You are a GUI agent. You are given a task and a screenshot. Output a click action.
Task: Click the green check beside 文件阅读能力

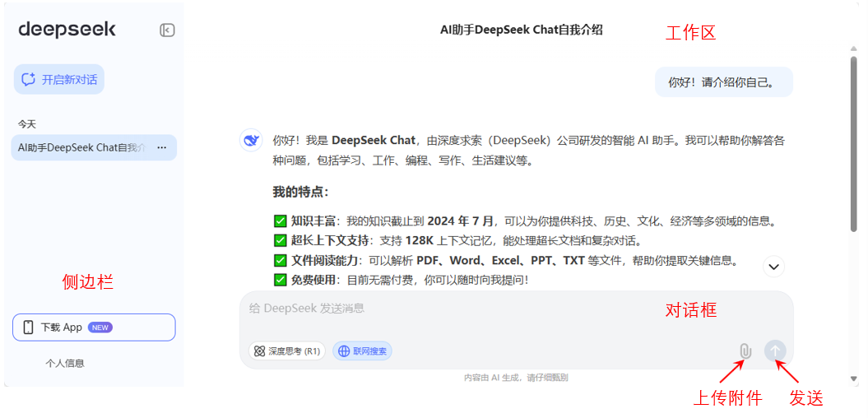click(280, 260)
